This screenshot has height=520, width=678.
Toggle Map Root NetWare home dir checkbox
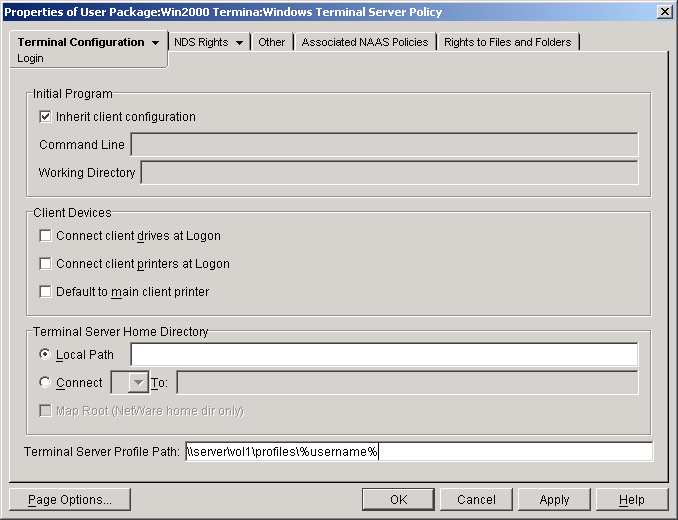[x=45, y=411]
